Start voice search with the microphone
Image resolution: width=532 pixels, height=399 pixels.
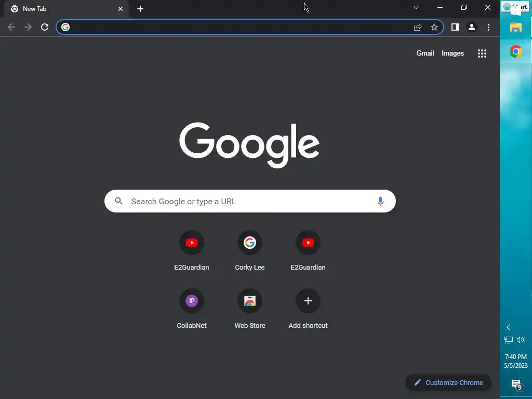coord(380,201)
